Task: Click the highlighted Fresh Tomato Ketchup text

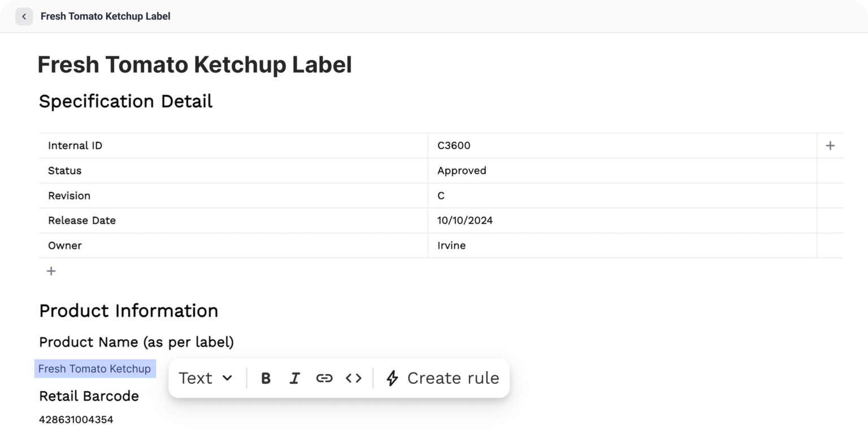Action: click(x=94, y=369)
